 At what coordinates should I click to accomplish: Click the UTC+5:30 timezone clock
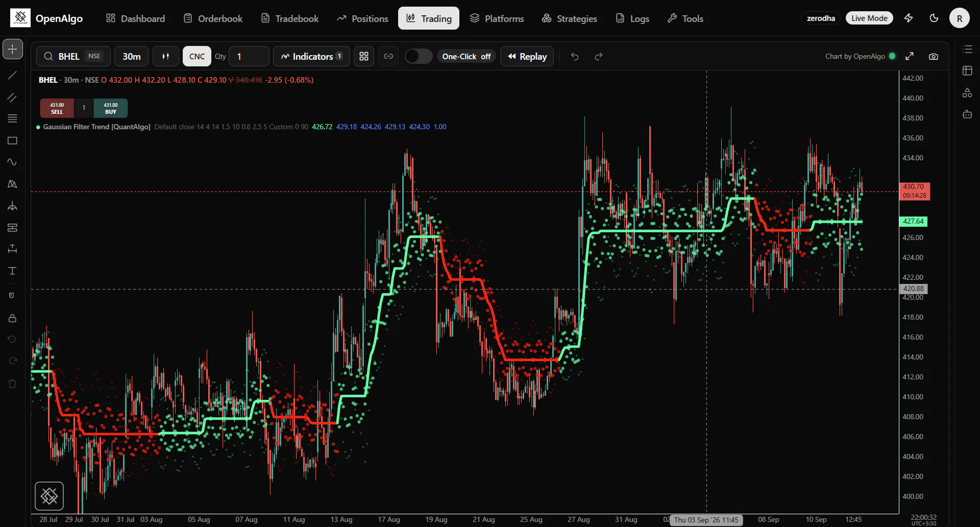click(923, 520)
